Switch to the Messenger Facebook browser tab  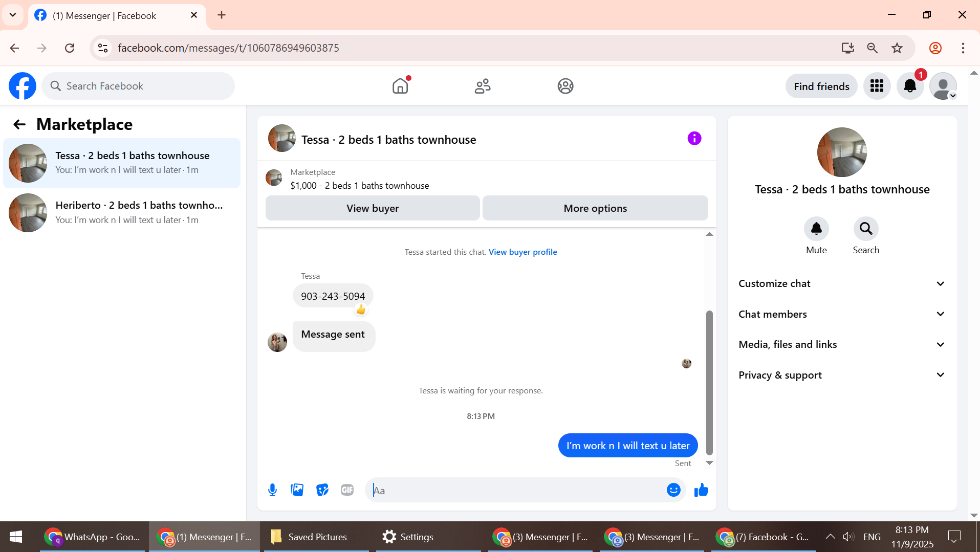pos(117,16)
